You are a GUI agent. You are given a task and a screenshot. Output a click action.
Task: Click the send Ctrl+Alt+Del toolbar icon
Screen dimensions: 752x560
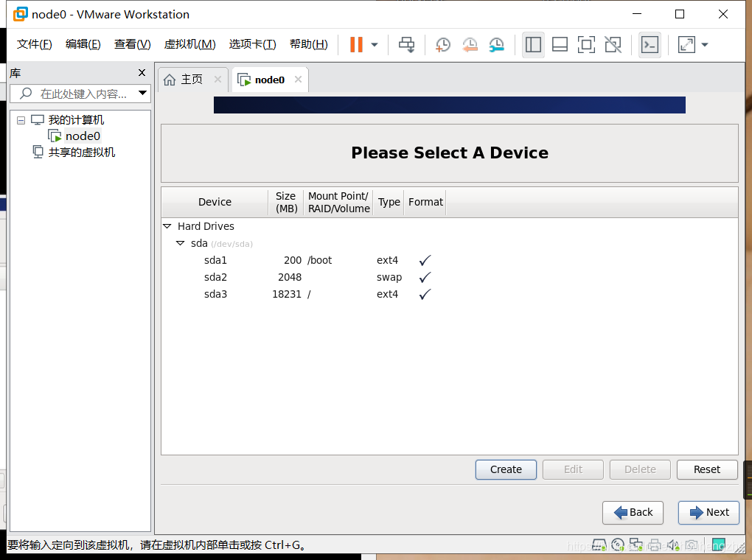(407, 45)
